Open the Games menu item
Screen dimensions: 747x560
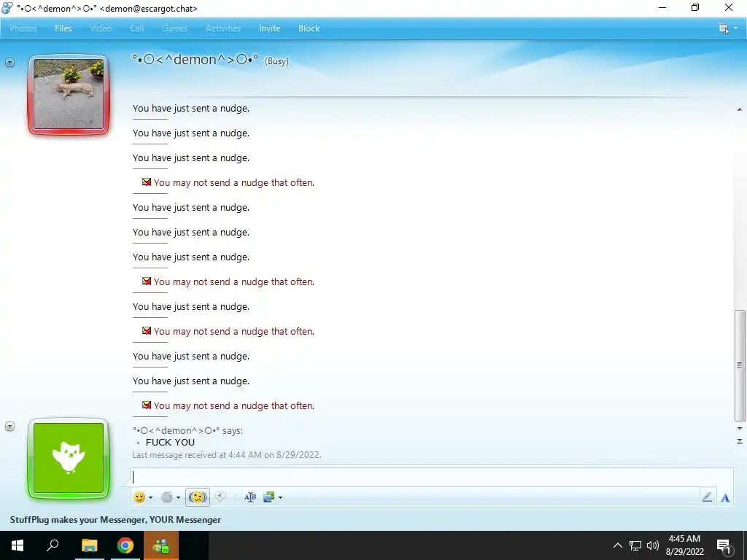tap(174, 28)
